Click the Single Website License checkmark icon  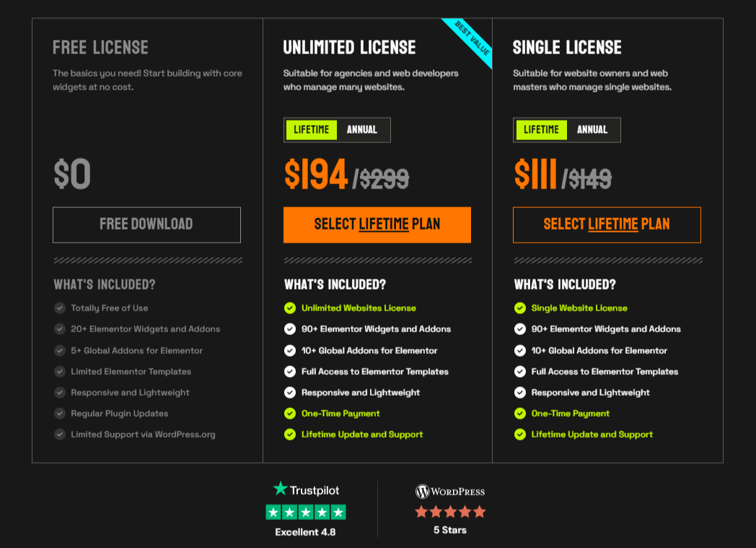519,308
